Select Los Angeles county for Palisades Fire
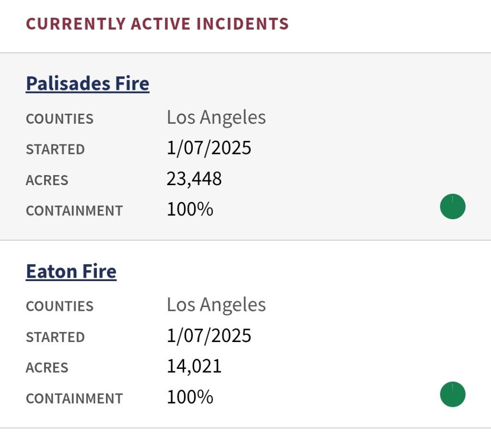 tap(216, 118)
